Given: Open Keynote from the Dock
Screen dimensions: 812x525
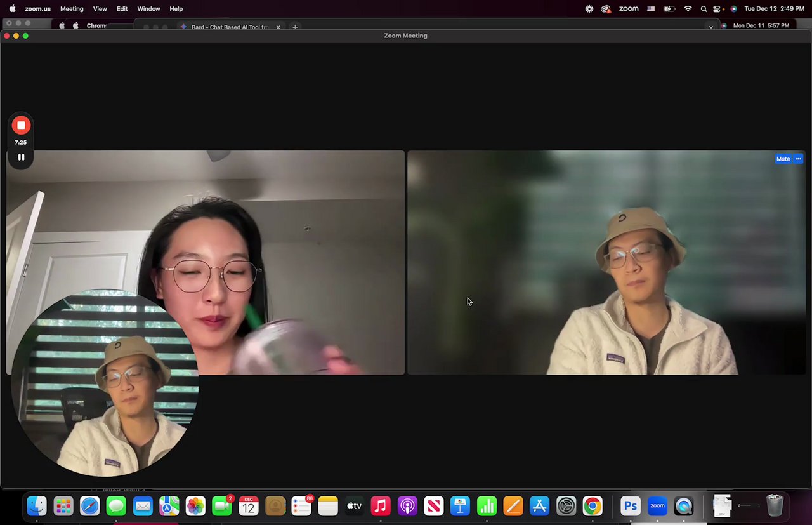Looking at the screenshot, I should (460, 506).
